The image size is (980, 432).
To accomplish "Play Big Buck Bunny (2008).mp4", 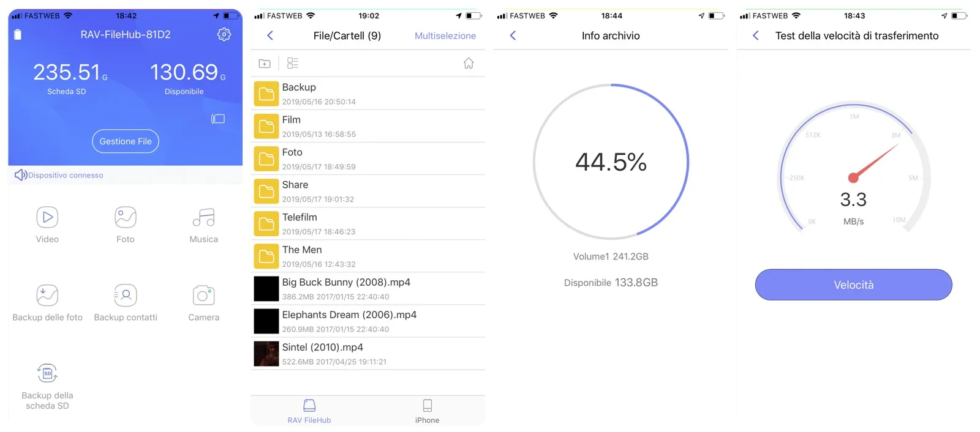I will click(368, 288).
